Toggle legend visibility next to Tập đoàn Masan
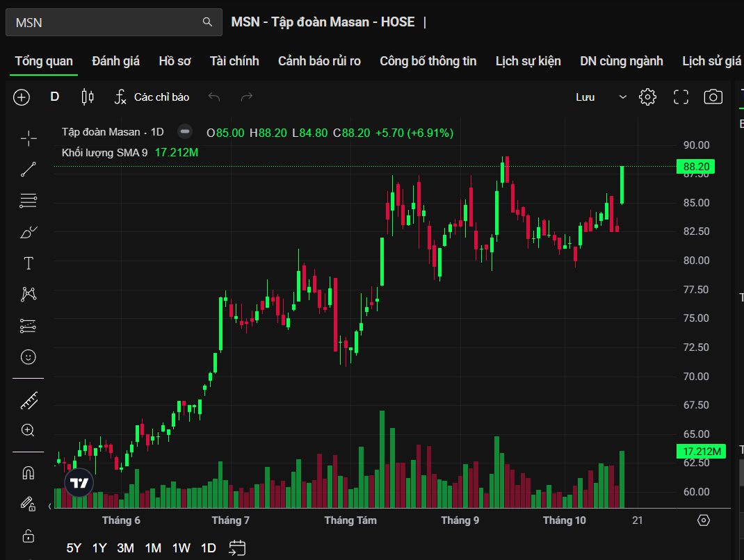The width and height of the screenshot is (744, 560). [184, 132]
